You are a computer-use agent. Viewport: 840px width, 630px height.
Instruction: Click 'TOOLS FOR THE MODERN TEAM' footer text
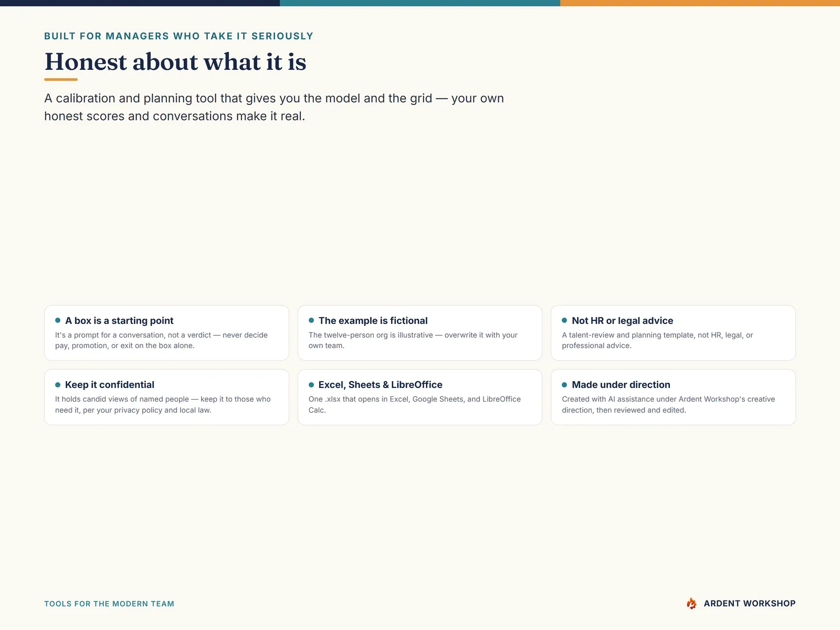(109, 604)
